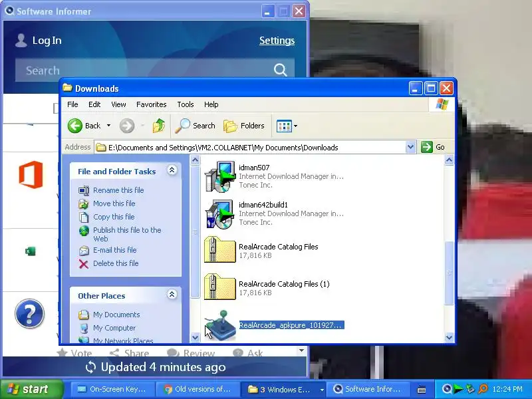
Task: Click the E-mail envelope icon
Action: (84, 251)
